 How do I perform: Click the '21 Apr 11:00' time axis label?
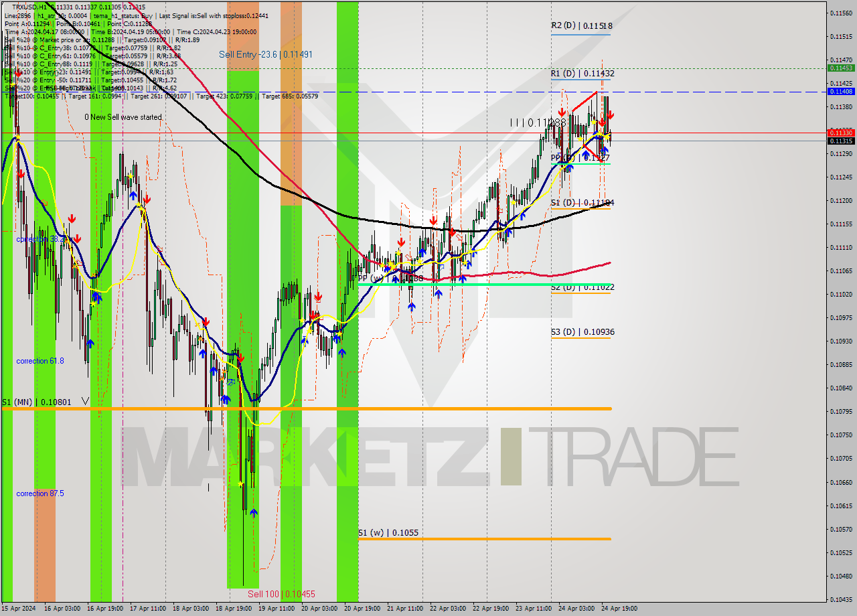405,609
